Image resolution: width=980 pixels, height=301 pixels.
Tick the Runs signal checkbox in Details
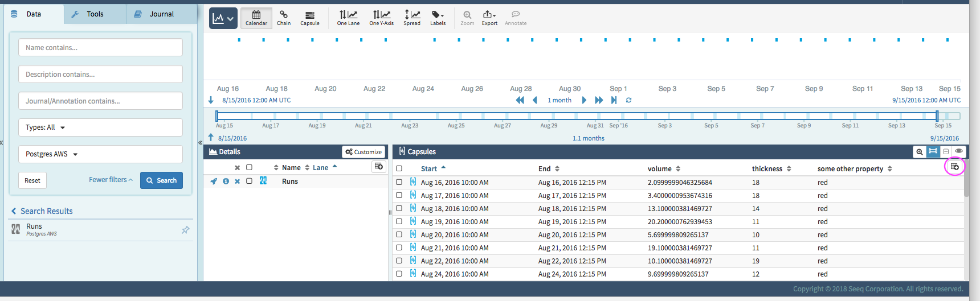249,181
